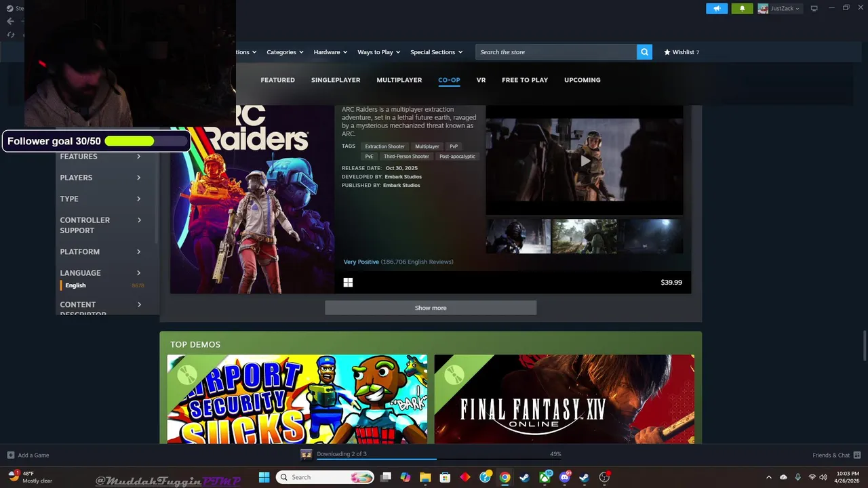The height and width of the screenshot is (488, 868).
Task: Launch Copilot from the taskbar
Action: tap(406, 477)
